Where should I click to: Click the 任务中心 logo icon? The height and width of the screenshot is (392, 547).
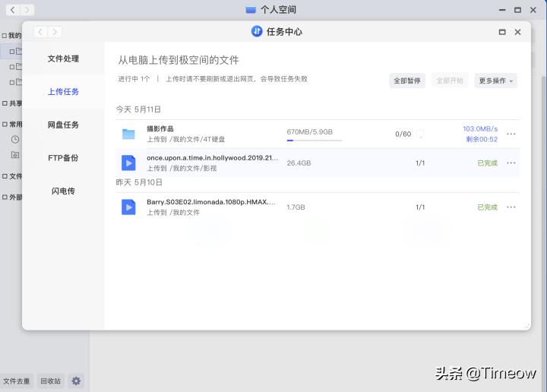257,31
